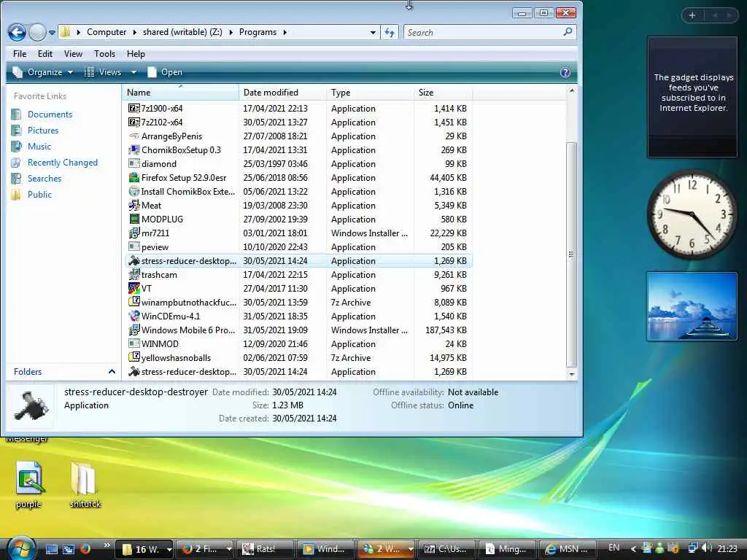Select the Meat application icon
Image resolution: width=747 pixels, height=560 pixels.
click(134, 205)
